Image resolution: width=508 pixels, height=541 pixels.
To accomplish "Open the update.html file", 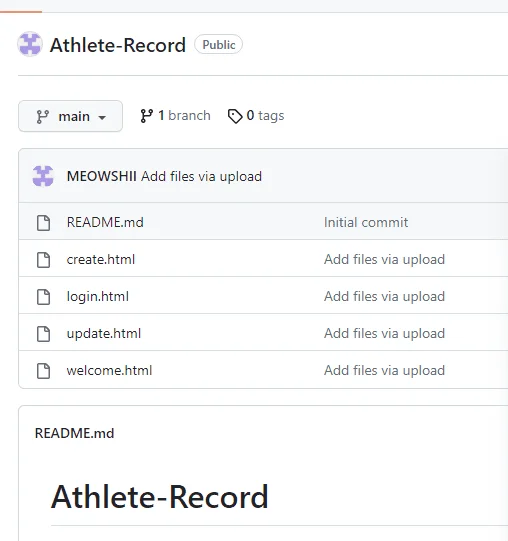I will [x=104, y=334].
